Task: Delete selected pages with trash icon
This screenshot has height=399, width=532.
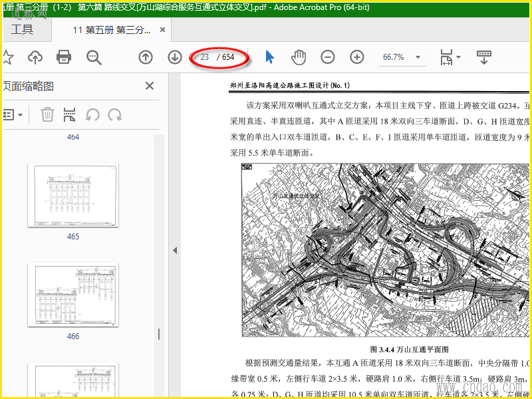Action: click(x=47, y=114)
